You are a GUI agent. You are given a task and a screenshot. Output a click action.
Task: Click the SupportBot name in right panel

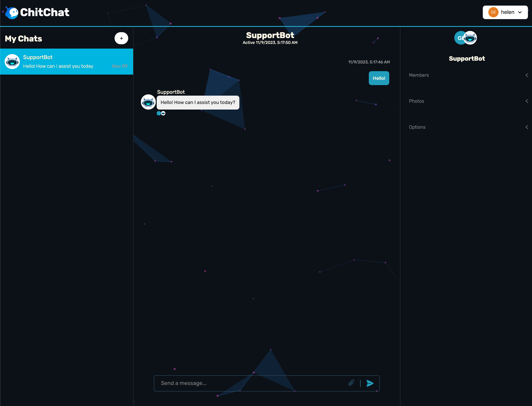pos(467,58)
